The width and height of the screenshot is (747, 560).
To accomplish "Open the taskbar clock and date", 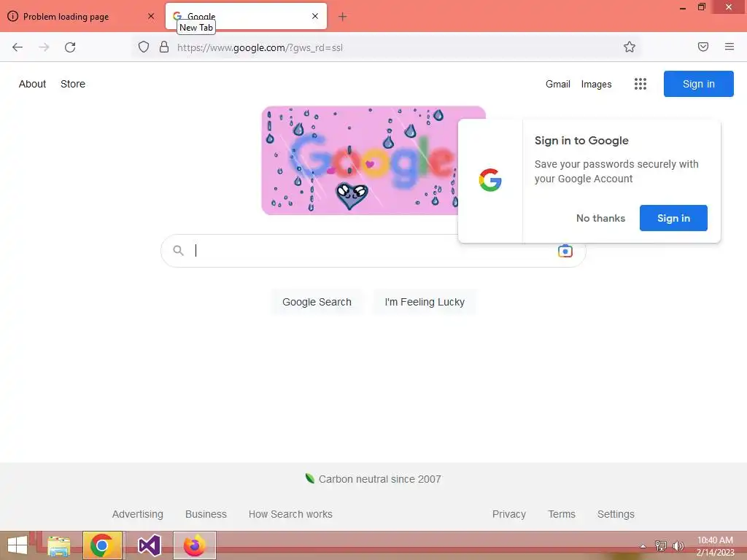I will (x=715, y=546).
